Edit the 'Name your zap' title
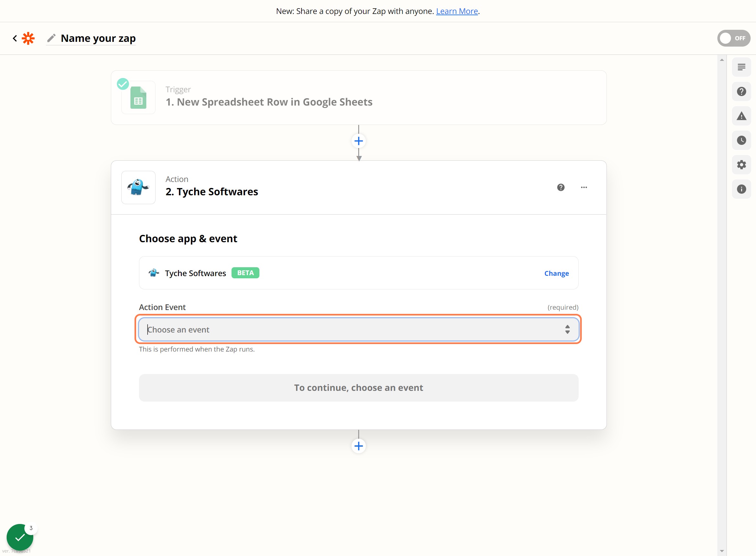This screenshot has width=756, height=556. (98, 38)
